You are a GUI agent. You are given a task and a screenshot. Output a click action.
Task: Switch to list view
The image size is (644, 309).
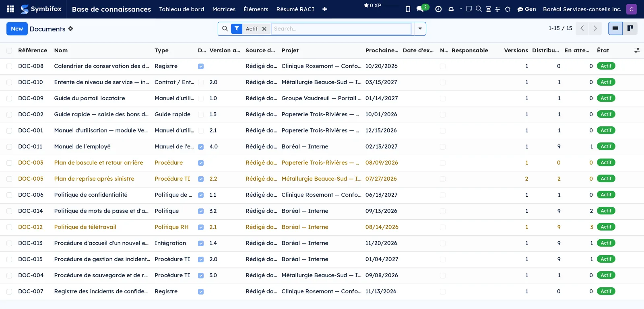(615, 28)
